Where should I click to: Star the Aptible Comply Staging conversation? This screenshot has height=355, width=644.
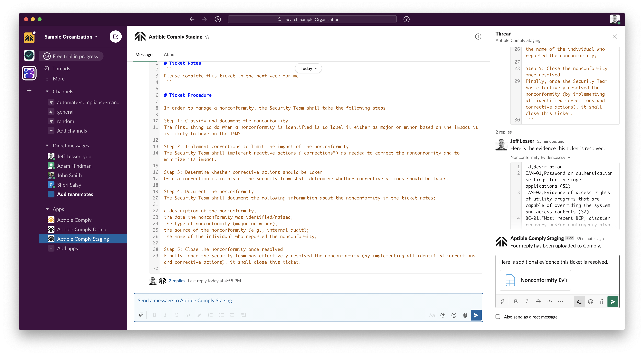pos(207,37)
